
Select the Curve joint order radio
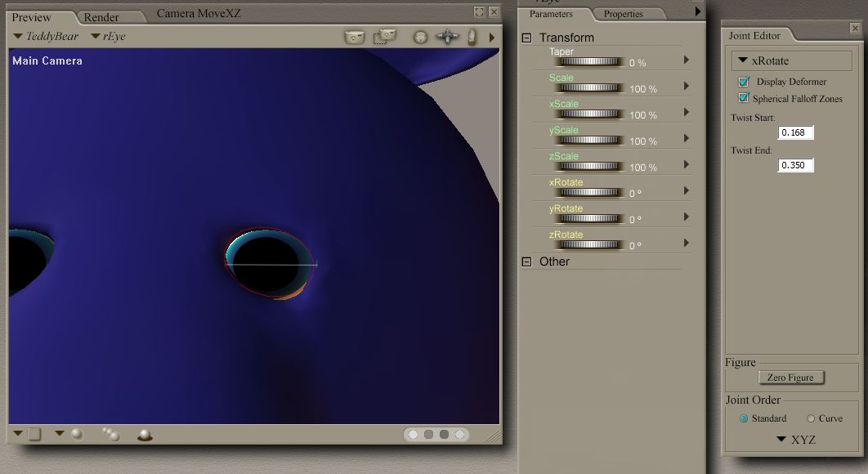click(x=811, y=418)
